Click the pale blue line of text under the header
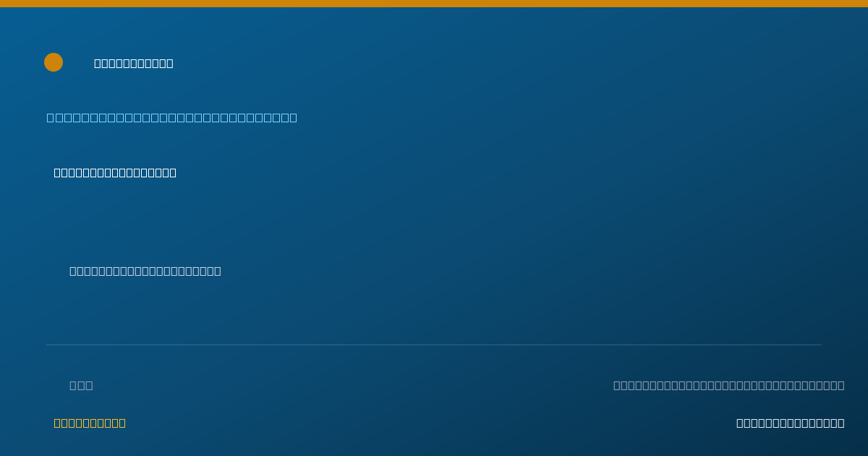868x456 pixels. coord(172,117)
